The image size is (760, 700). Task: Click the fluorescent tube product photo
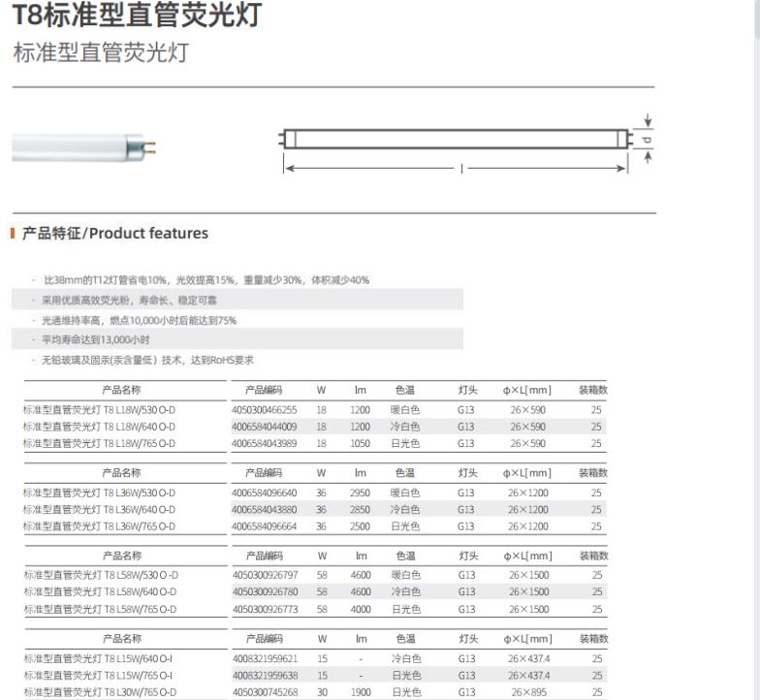pos(83,146)
